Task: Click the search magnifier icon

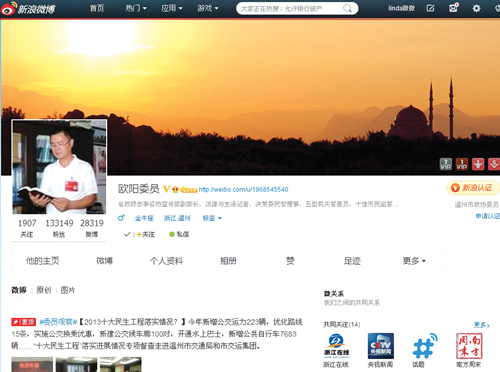Action: tap(347, 8)
